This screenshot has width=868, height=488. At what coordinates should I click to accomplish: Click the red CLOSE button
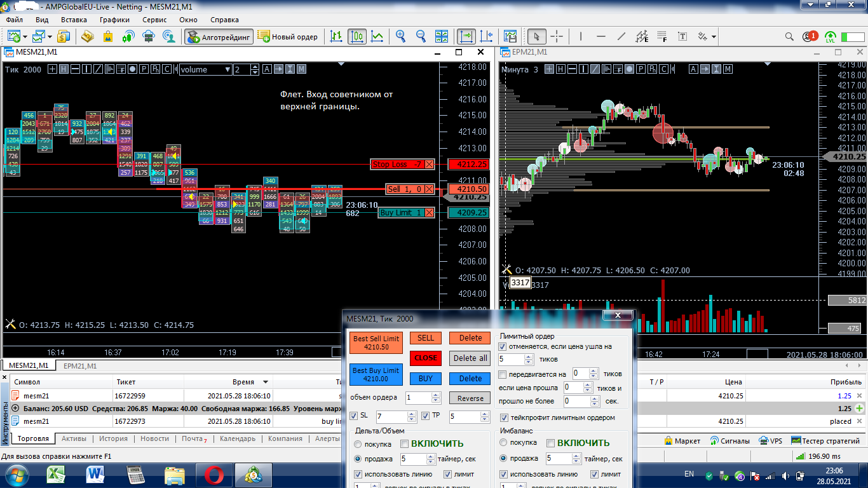[426, 358]
